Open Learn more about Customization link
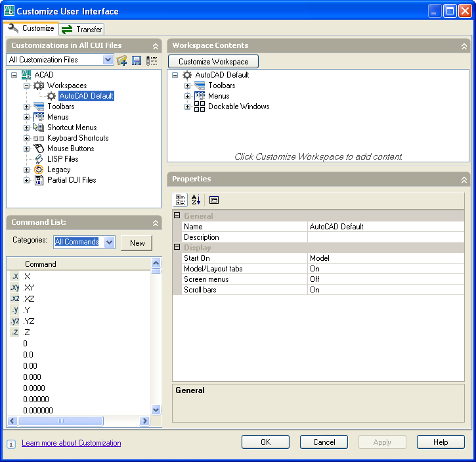This screenshot has height=462, width=476. coord(72,443)
